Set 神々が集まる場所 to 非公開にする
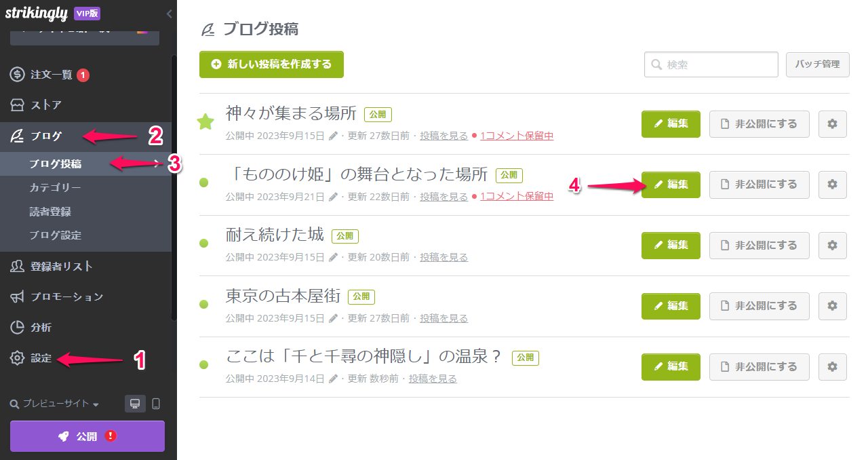Viewport: 868px width, 460px height. pos(759,124)
